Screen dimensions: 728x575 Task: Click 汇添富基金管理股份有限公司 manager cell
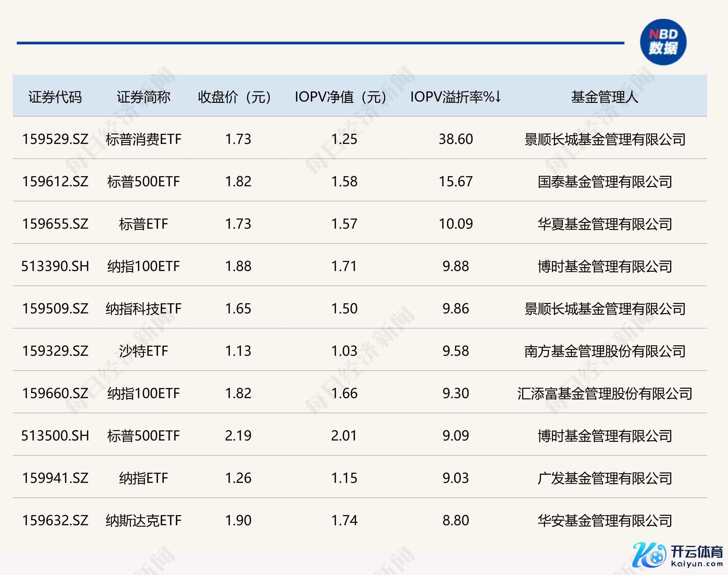[605, 393]
